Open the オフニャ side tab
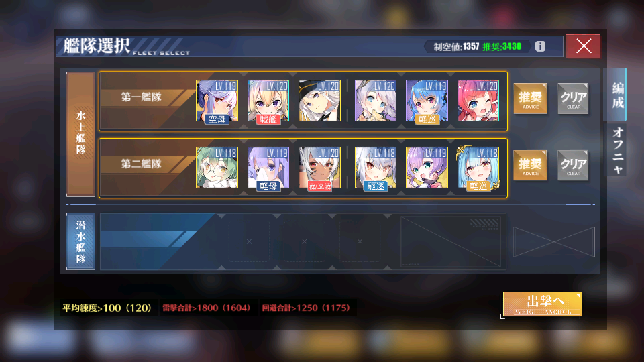The image size is (644, 362). [616, 150]
